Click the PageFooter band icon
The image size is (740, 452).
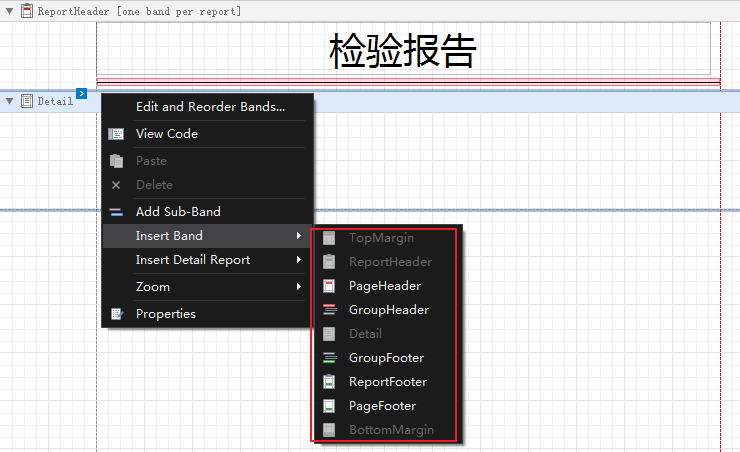pyautogui.click(x=329, y=406)
